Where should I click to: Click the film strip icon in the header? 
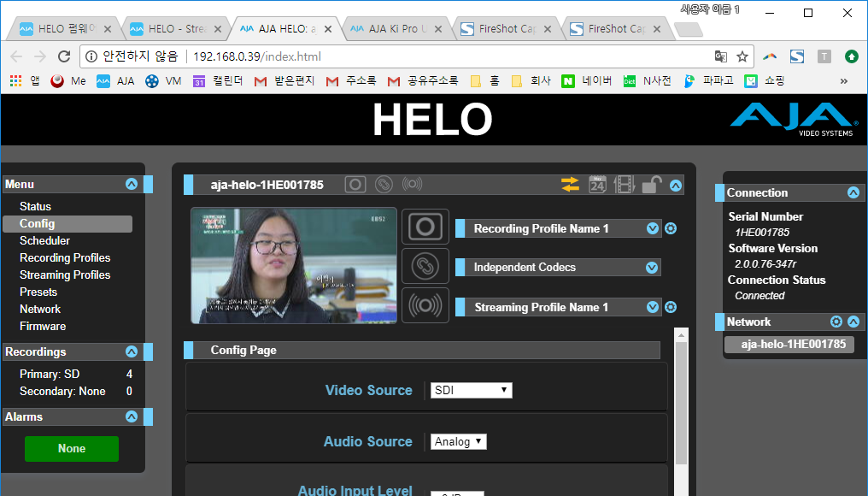point(624,185)
